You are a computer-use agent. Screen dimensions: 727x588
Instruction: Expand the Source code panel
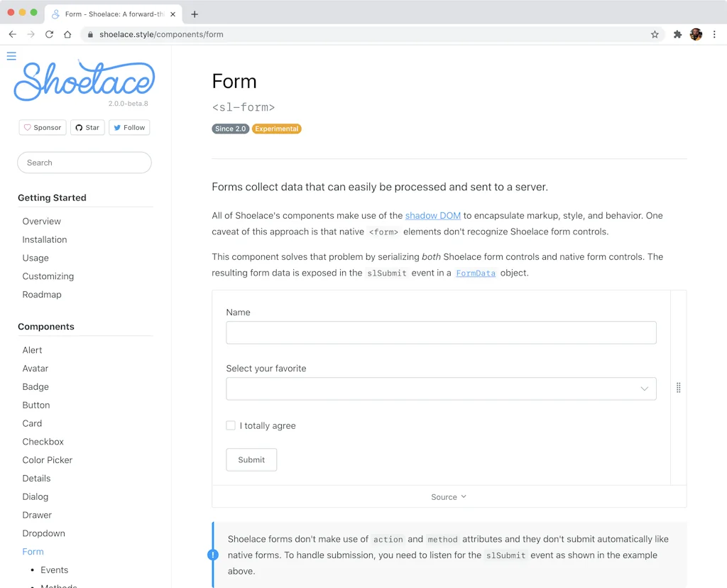coord(448,497)
